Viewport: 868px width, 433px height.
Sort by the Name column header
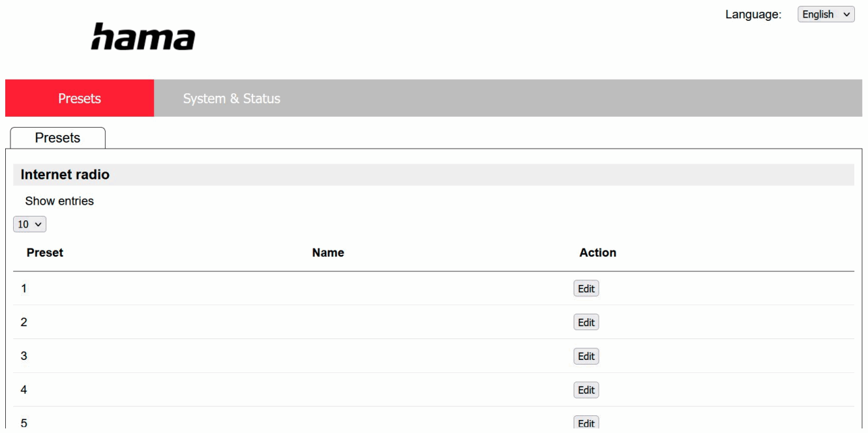(328, 252)
